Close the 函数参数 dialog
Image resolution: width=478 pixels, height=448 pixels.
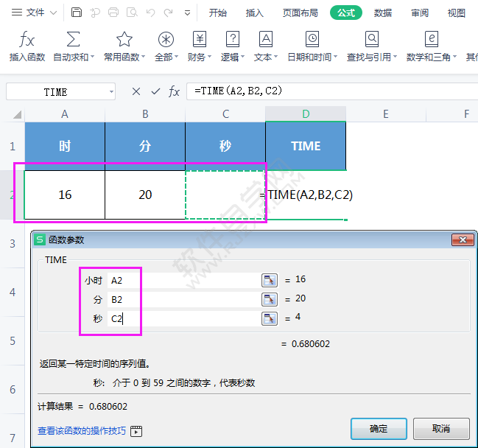(463, 240)
